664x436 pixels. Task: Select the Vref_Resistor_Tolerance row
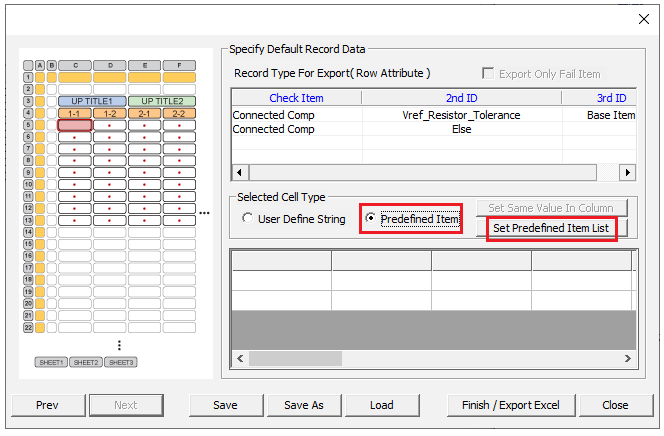pos(461,115)
